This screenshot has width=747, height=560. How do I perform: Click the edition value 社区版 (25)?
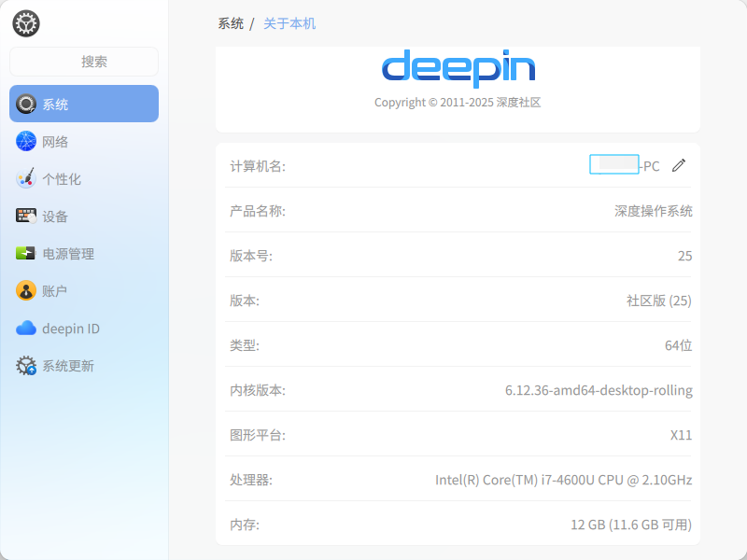pyautogui.click(x=659, y=301)
